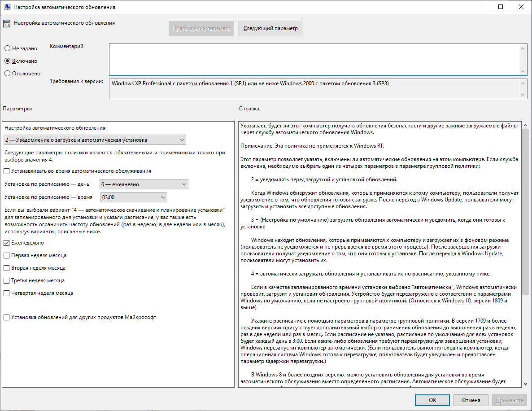Image resolution: width=532 pixels, height=411 pixels.
Task: Click the 'Параметры:' label
Action: coord(17,109)
